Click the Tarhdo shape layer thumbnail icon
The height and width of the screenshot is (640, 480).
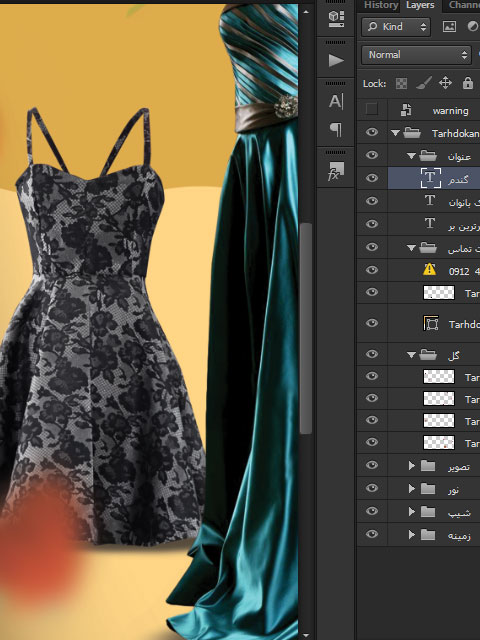point(431,323)
